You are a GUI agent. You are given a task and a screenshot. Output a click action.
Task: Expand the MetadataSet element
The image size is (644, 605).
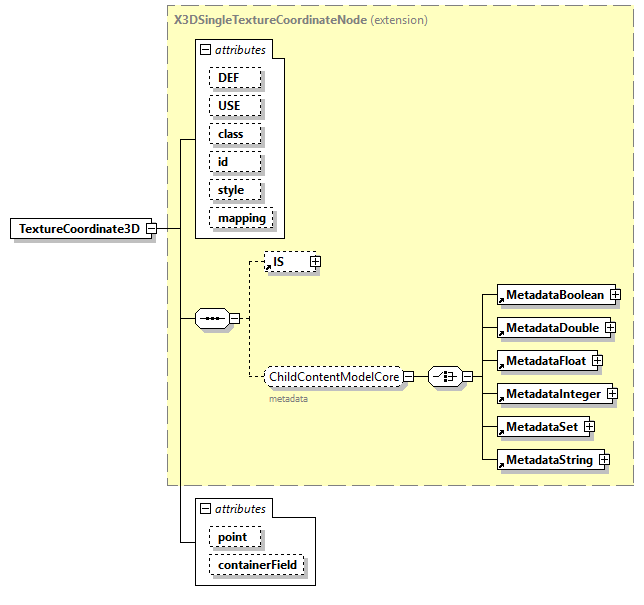pos(590,427)
